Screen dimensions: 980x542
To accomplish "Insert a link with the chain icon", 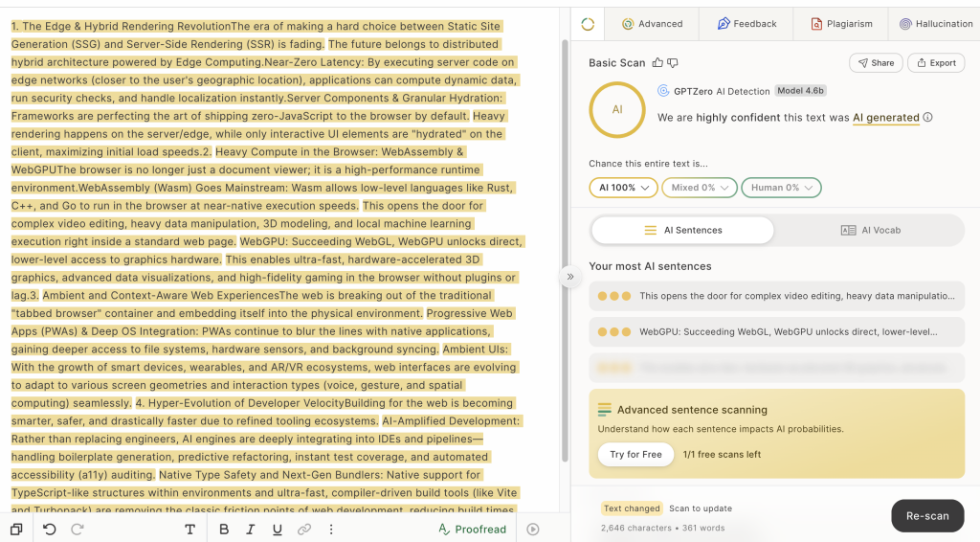I will [304, 529].
